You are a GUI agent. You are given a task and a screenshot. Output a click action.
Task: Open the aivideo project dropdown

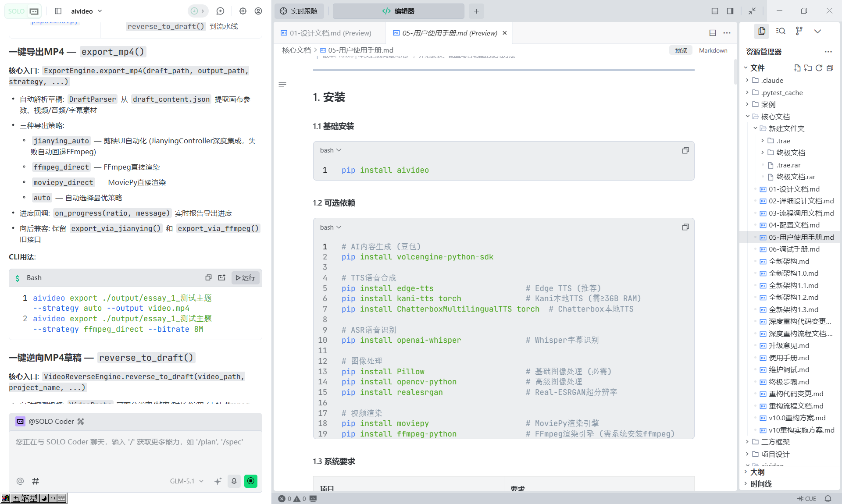click(87, 11)
